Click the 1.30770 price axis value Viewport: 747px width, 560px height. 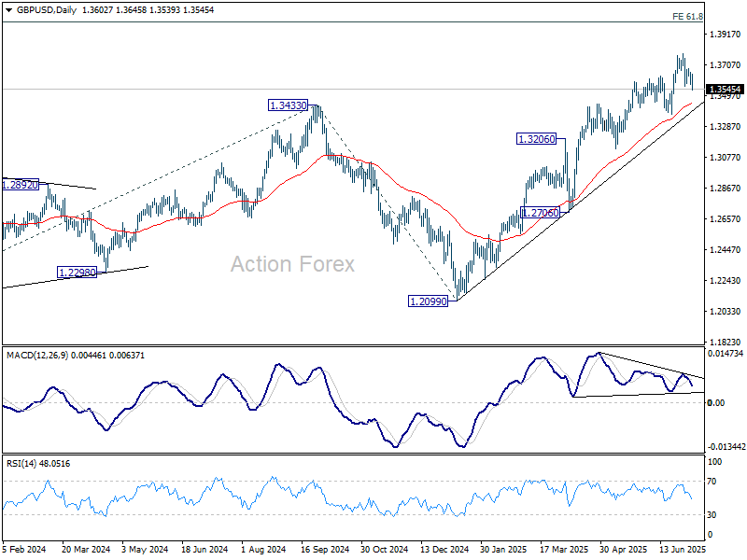pos(726,157)
